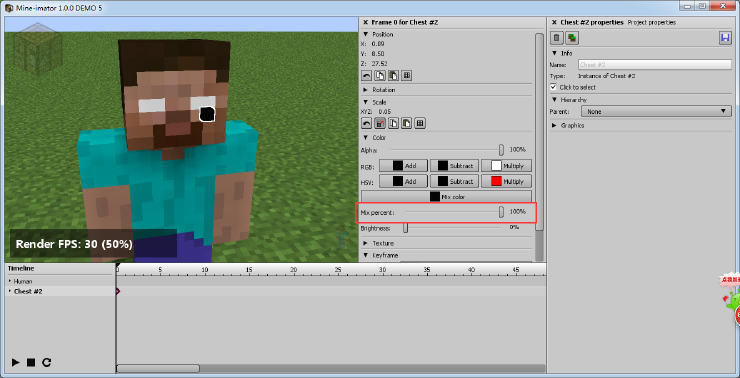Click the Mix color button
The image size is (740, 378).
click(446, 197)
